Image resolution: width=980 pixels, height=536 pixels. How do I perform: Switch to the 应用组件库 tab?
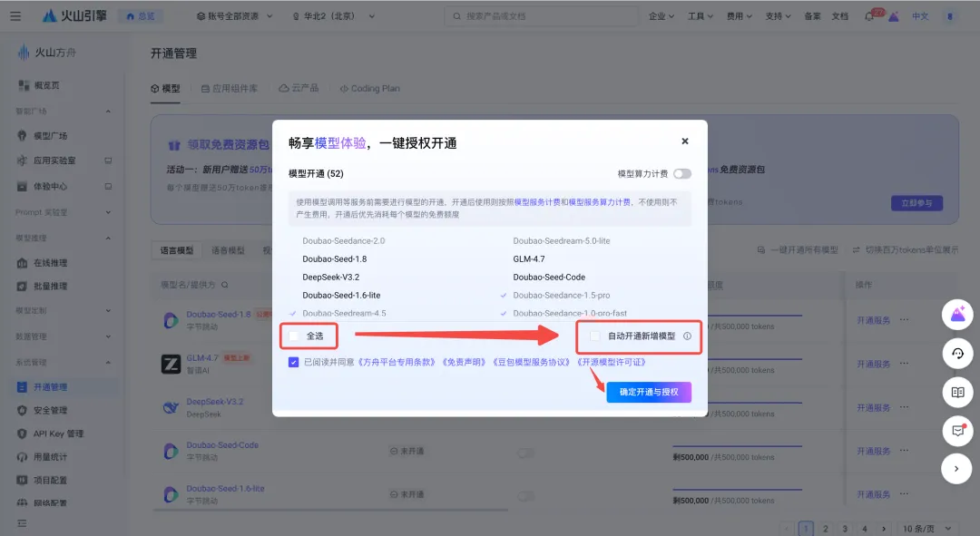point(230,89)
